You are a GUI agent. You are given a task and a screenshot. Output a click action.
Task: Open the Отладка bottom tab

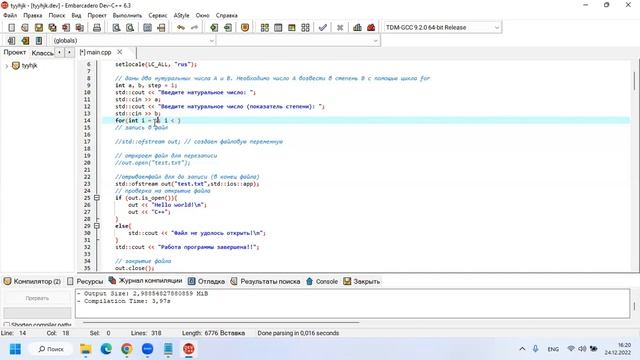click(x=207, y=281)
